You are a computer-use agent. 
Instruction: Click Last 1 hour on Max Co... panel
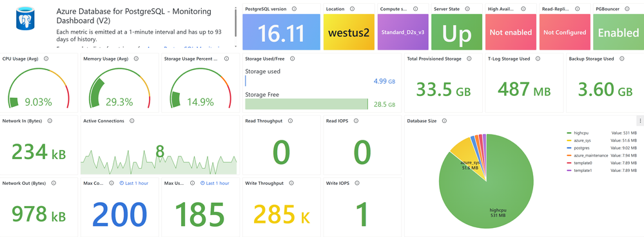134,184
